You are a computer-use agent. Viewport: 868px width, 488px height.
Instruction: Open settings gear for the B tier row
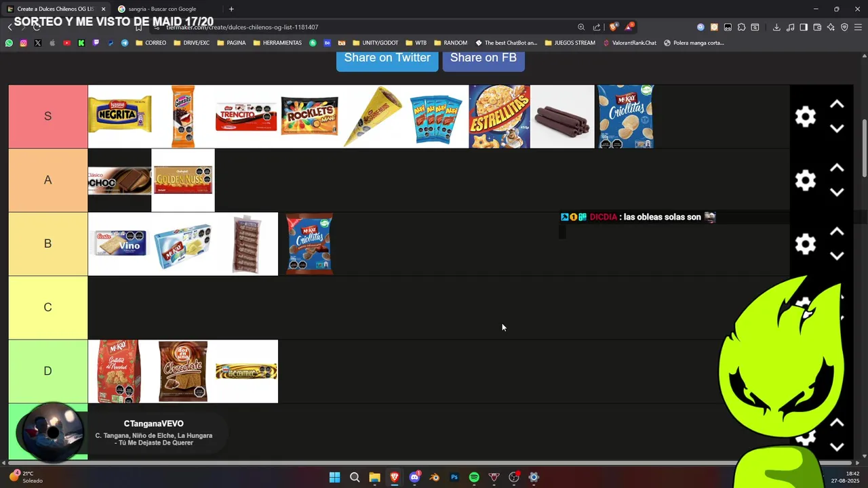[805, 244]
